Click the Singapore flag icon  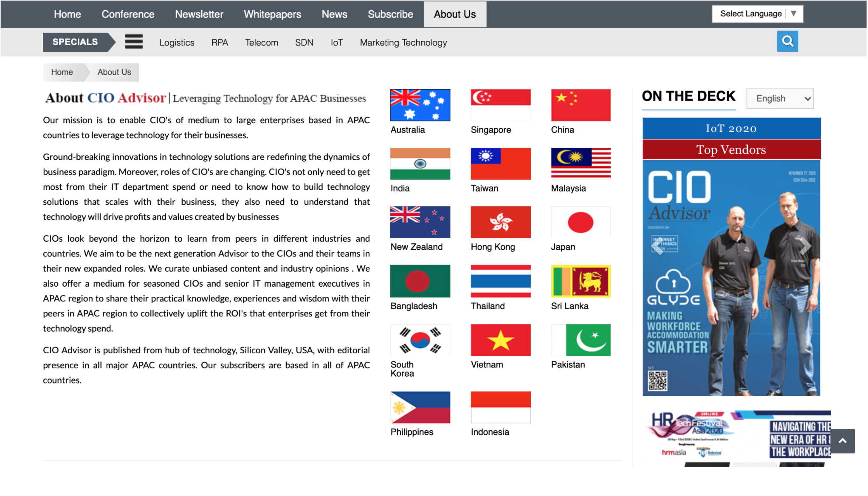pos(501,105)
